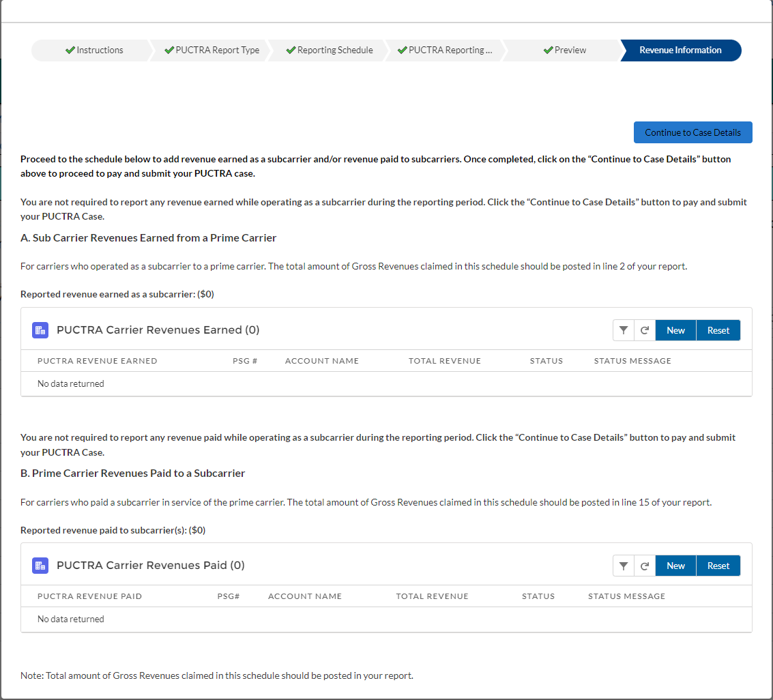The image size is (773, 700).
Task: Open the PUCTRA Carrier Revenues Paid title link
Action: [x=150, y=566]
